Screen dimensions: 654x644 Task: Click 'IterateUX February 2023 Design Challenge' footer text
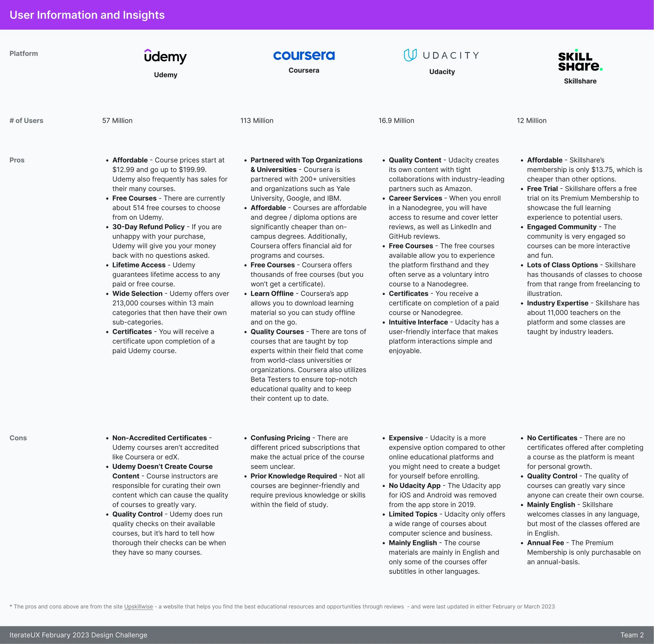tap(78, 635)
